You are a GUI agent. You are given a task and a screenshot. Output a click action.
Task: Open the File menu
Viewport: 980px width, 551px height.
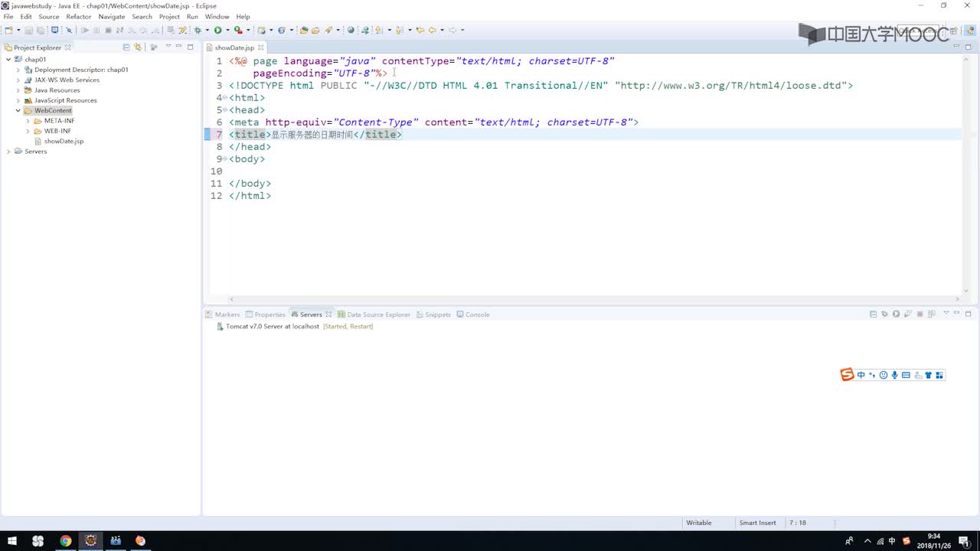point(8,16)
